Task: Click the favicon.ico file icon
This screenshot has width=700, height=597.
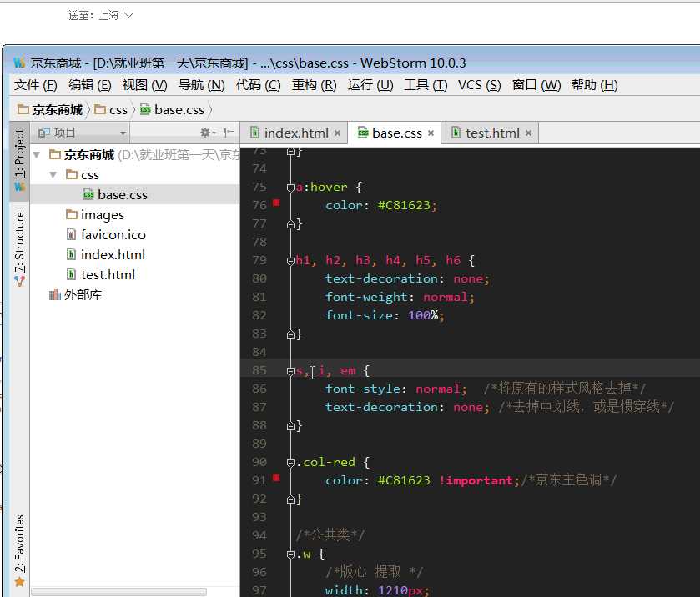Action: tap(71, 233)
